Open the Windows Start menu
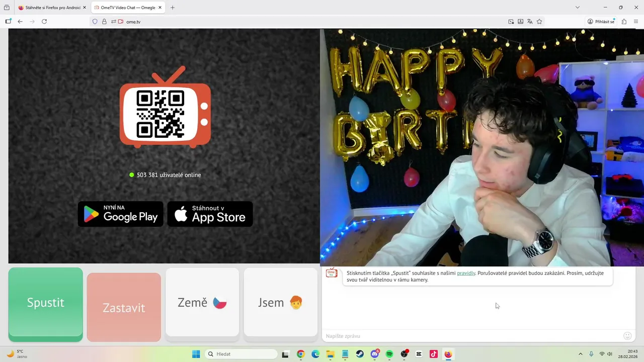Viewport: 644px width, 362px height. click(196, 354)
